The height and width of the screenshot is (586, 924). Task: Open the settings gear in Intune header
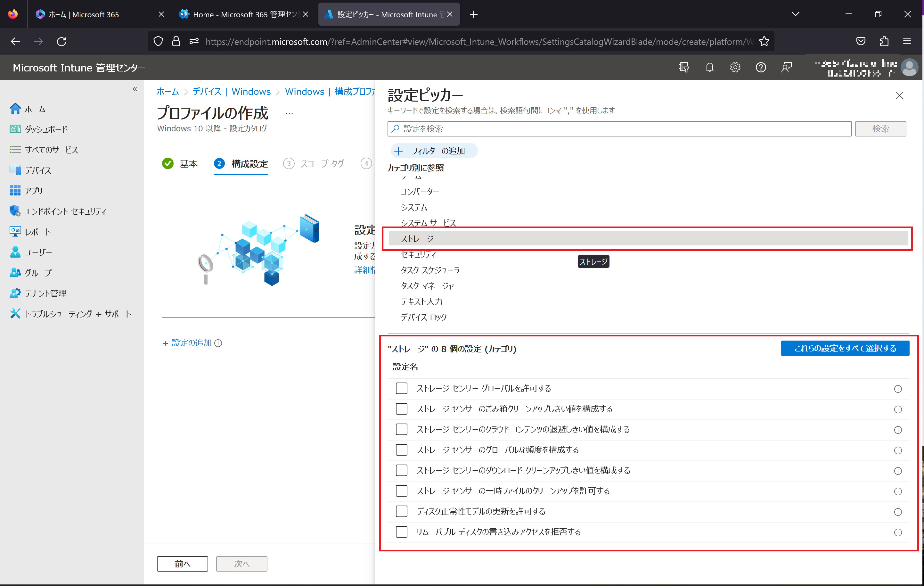pyautogui.click(x=735, y=68)
